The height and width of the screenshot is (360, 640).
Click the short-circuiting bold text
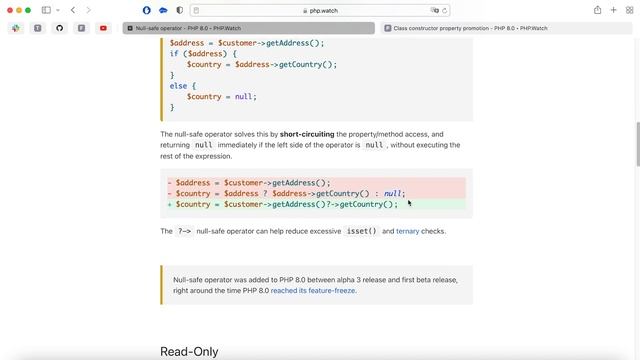(x=307, y=134)
